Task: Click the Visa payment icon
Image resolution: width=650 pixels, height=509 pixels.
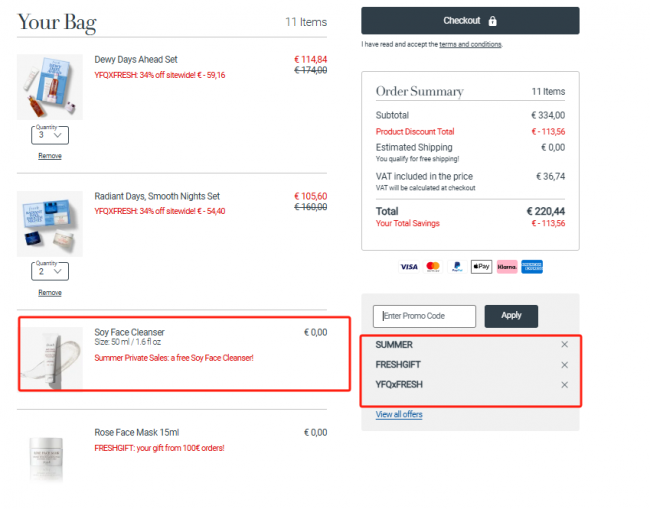Action: click(409, 267)
